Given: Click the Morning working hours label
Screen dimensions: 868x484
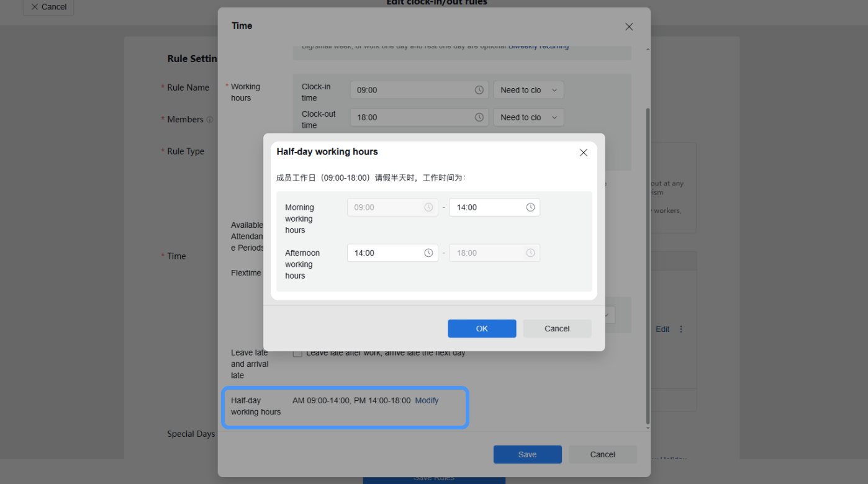Looking at the screenshot, I should click(x=299, y=219).
